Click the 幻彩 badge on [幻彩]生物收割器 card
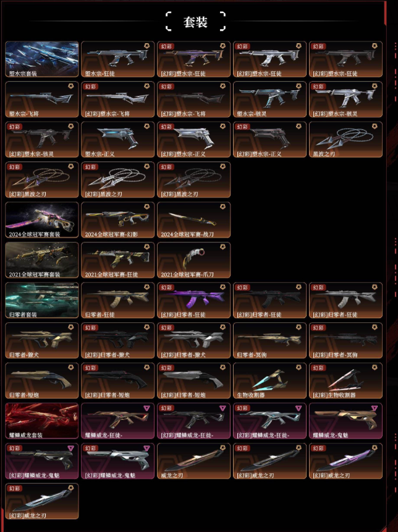 pyautogui.click(x=318, y=368)
